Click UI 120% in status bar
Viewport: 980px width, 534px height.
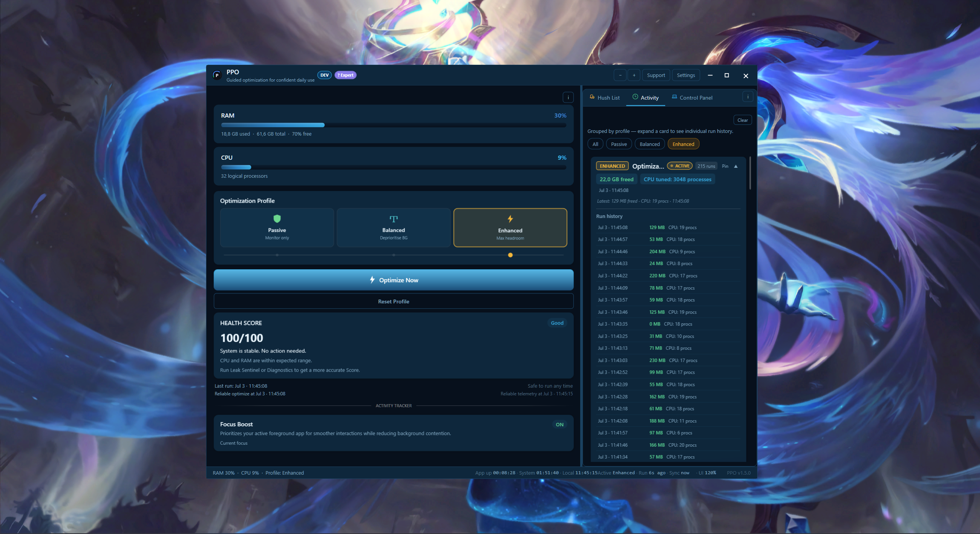point(707,473)
